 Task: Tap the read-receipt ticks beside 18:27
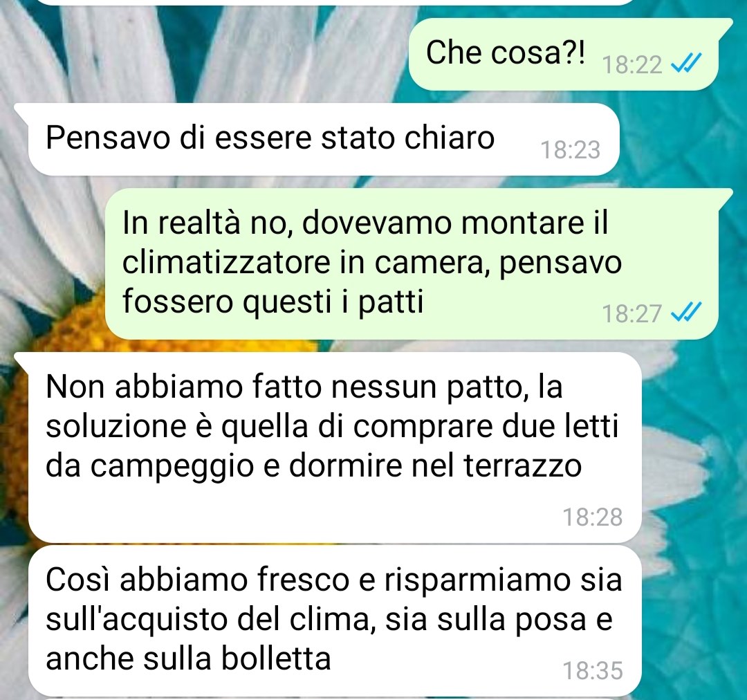(685, 312)
